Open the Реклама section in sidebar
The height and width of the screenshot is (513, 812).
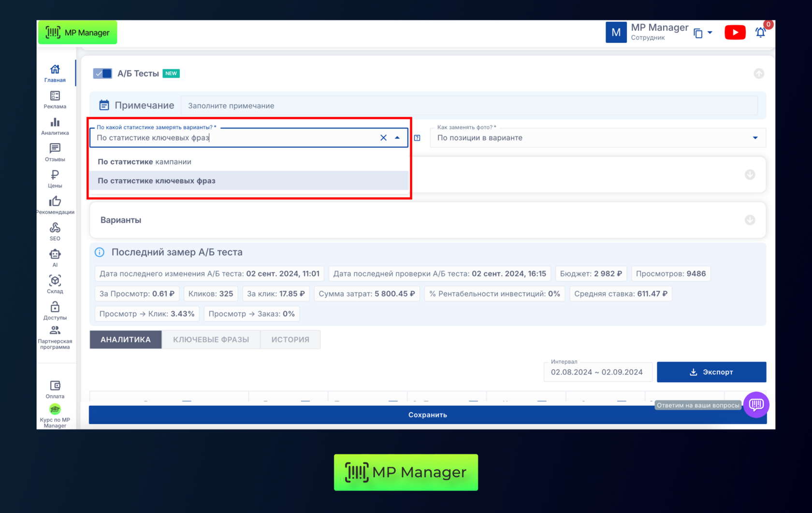pyautogui.click(x=55, y=100)
